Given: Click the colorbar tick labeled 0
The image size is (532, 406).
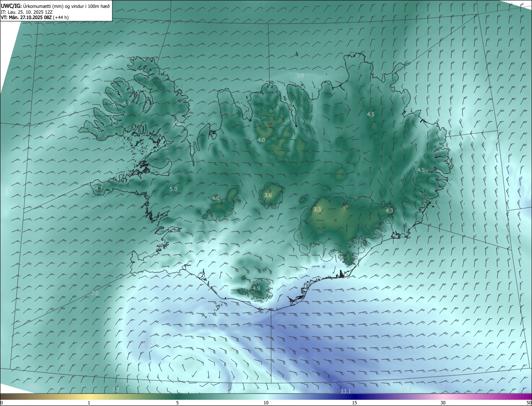Looking at the screenshot, I should (2, 403).
